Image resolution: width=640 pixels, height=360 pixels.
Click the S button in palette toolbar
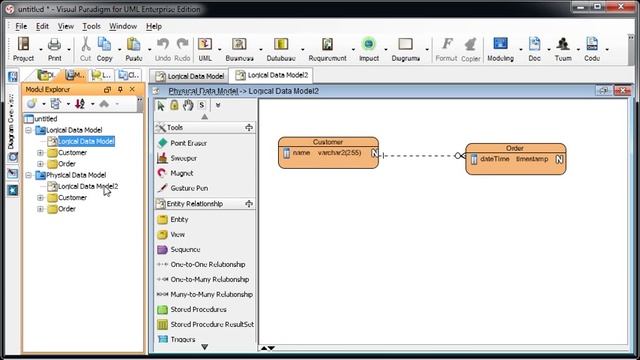202,105
